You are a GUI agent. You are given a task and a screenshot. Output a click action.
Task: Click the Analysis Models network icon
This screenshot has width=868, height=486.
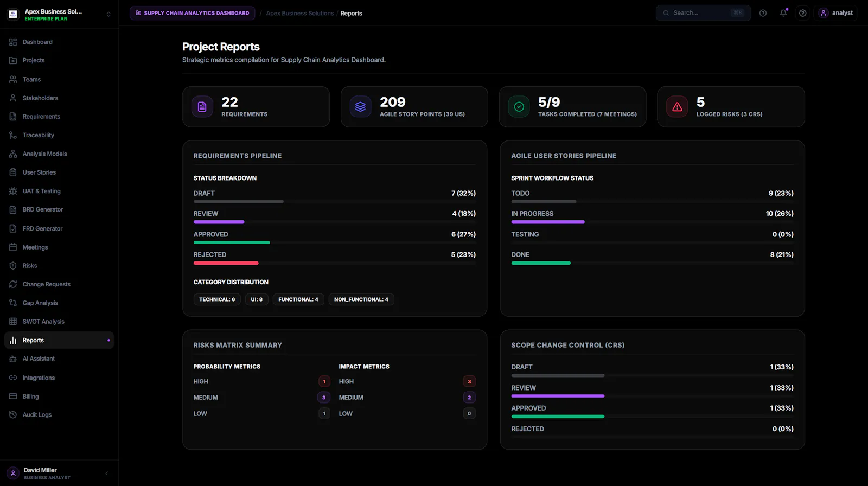coord(13,154)
